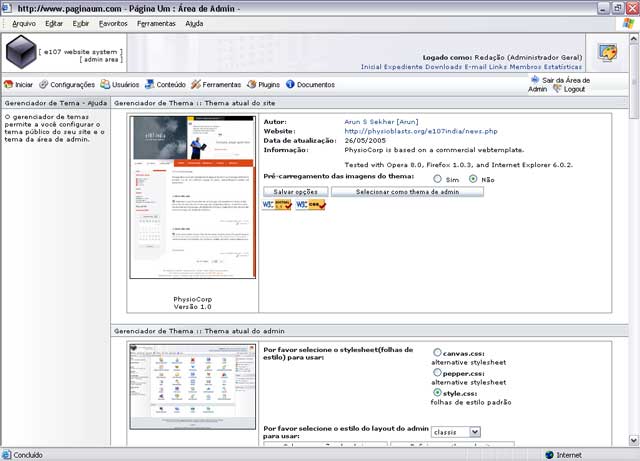Image resolution: width=640 pixels, height=461 pixels.
Task: Click the Iniciar home icon
Action: [8, 84]
